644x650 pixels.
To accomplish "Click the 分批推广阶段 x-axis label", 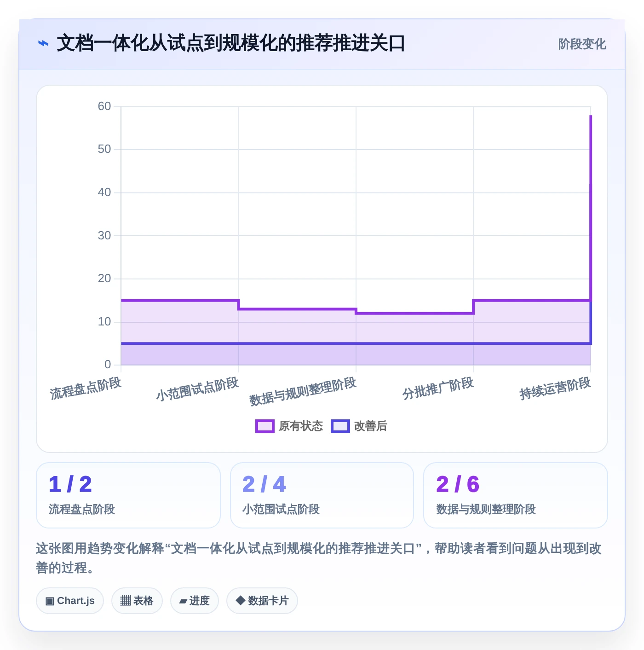I will click(x=438, y=389).
